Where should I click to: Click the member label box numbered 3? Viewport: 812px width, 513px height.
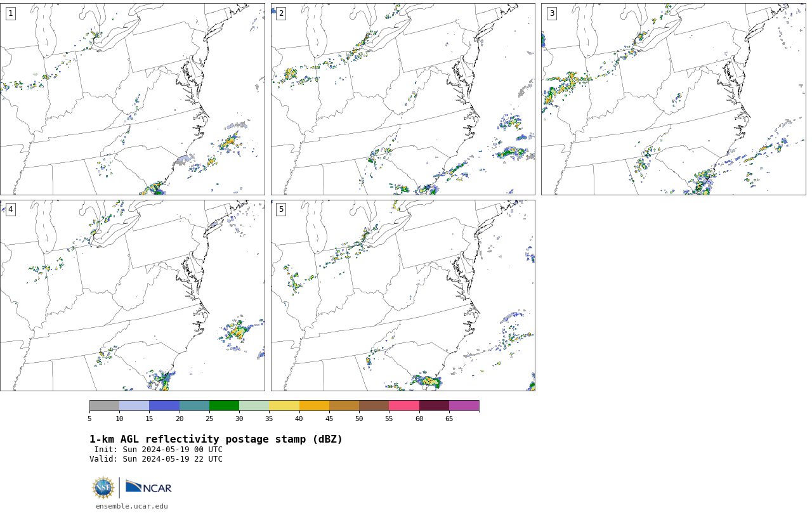tap(551, 13)
